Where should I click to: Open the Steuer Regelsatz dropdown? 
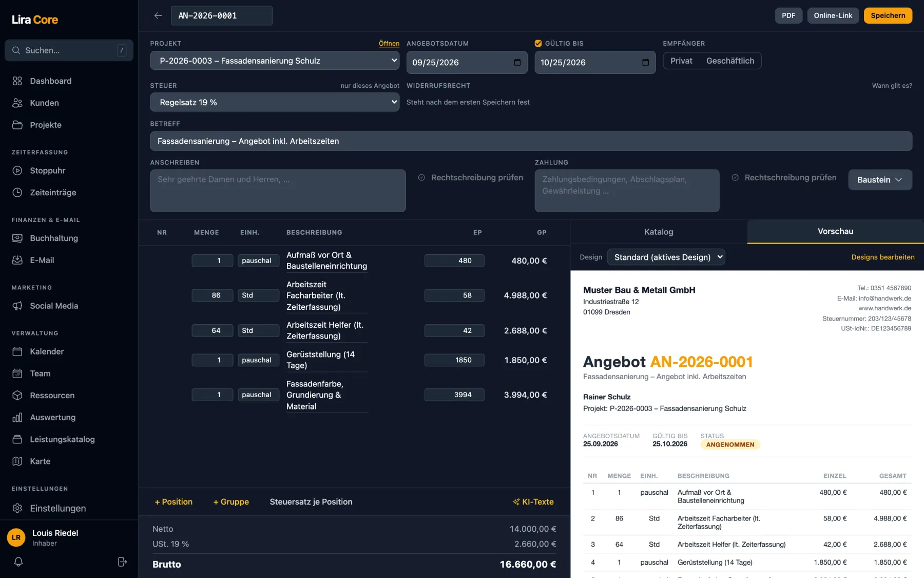(x=275, y=102)
